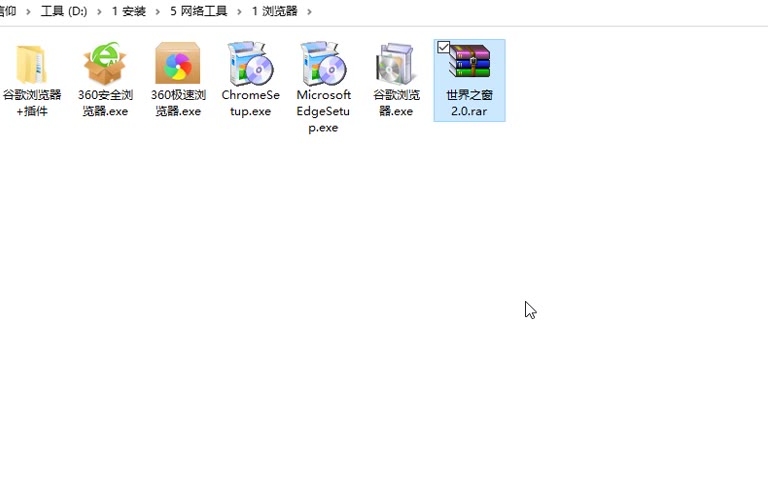The width and height of the screenshot is (768, 480).
Task: Go to 1 安装 in the address path
Action: point(128,11)
